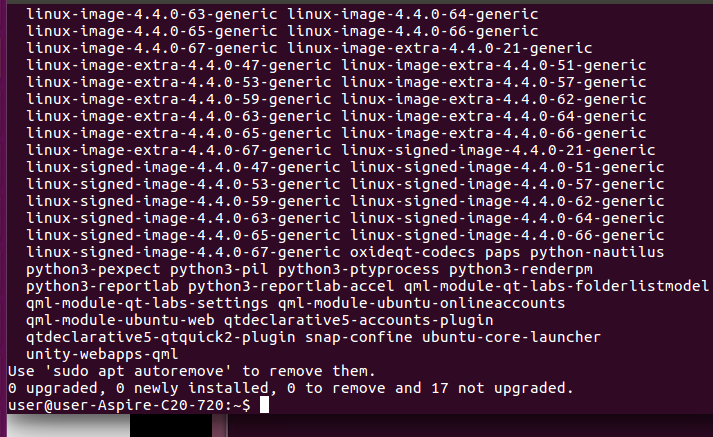Click the snap-confine package name
This screenshot has height=437, width=713.
359,337
